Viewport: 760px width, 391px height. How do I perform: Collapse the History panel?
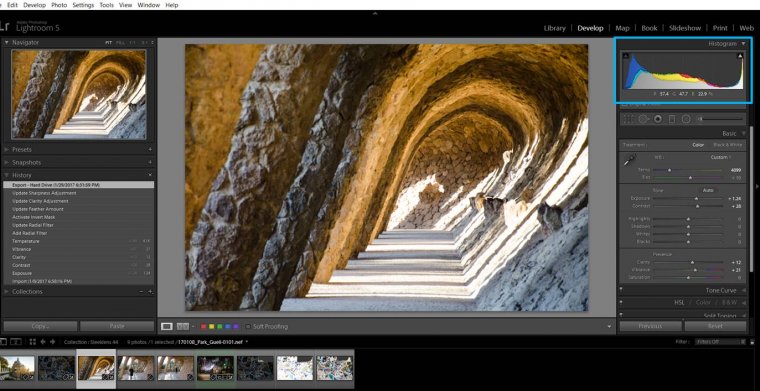click(x=7, y=175)
